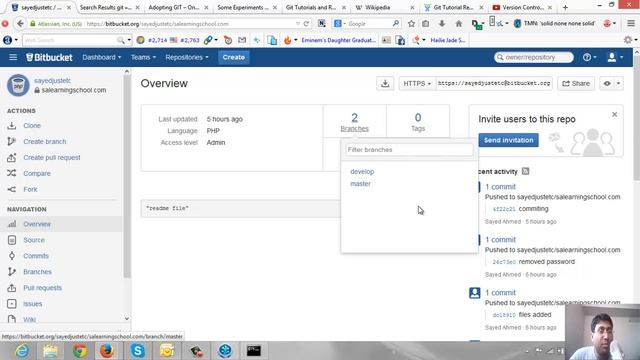Click the Share button
The image size is (640, 360).
pyautogui.click(x=576, y=83)
